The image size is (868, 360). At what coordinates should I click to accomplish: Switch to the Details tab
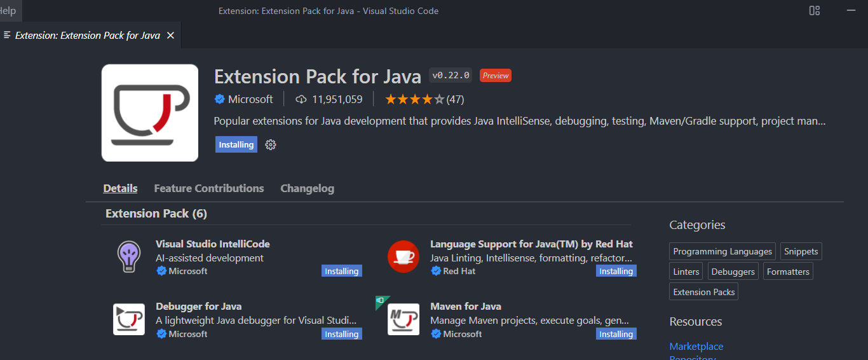click(x=121, y=188)
